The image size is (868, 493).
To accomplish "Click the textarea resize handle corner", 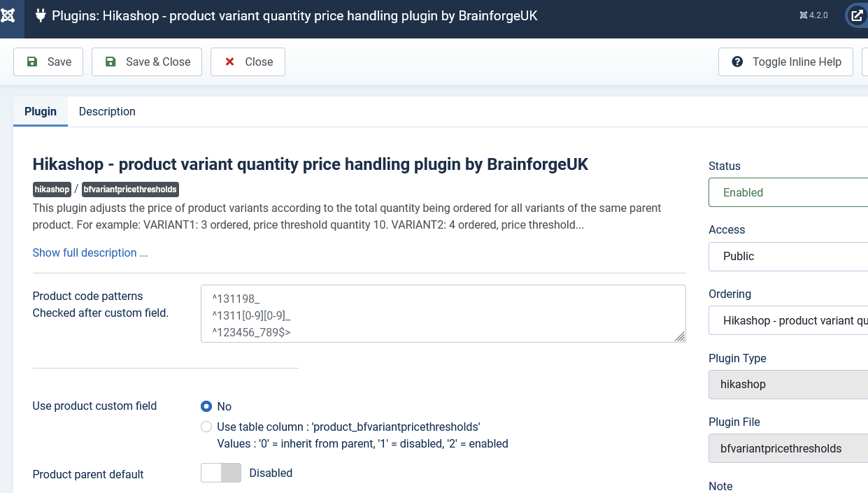I will pyautogui.click(x=680, y=336).
